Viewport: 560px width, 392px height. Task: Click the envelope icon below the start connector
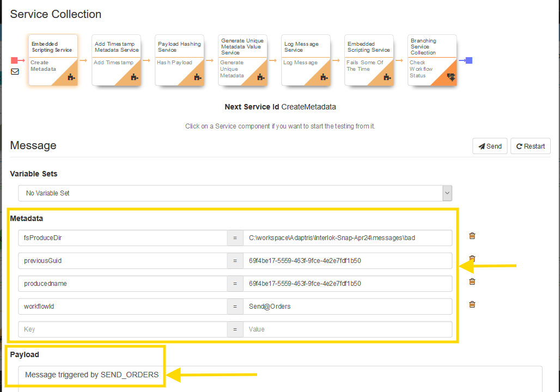(15, 71)
